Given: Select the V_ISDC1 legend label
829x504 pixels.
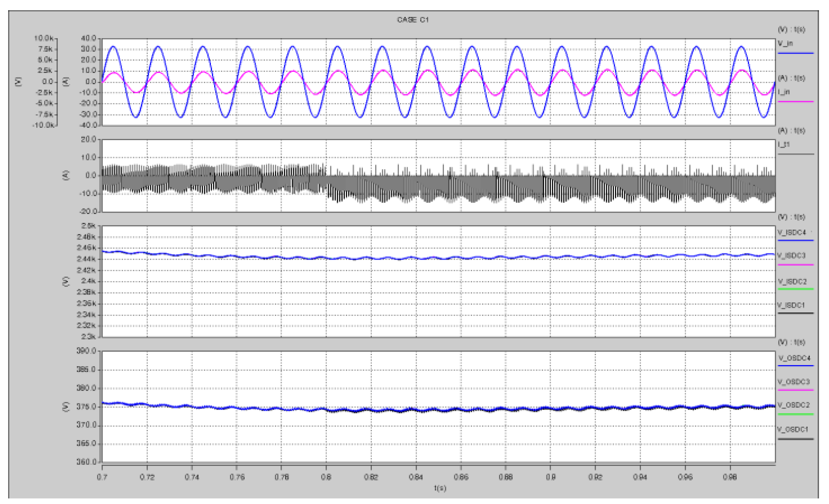Looking at the screenshot, I should (791, 305).
